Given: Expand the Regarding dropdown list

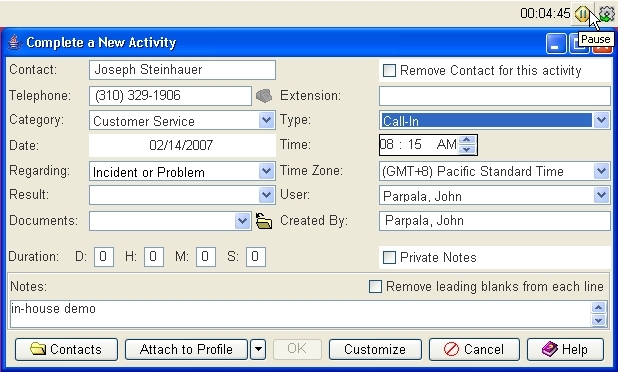Looking at the screenshot, I should click(x=266, y=171).
